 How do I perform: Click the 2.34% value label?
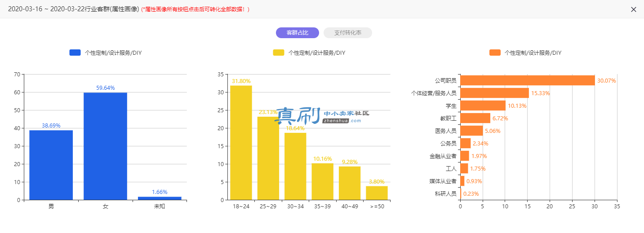point(480,144)
